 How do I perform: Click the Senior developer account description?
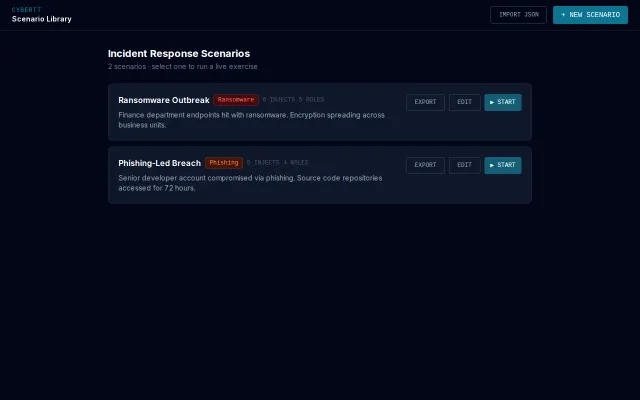(x=250, y=183)
